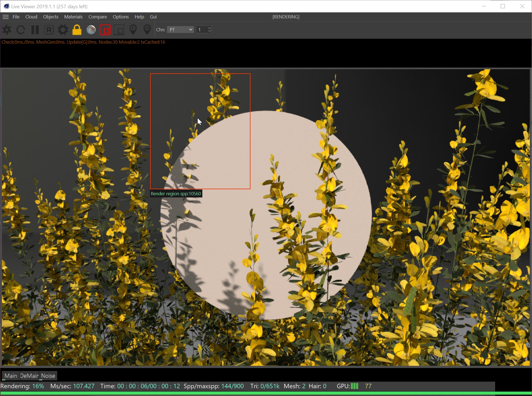Open the Compare menu
Viewport: 532px width, 396px height.
[98, 17]
